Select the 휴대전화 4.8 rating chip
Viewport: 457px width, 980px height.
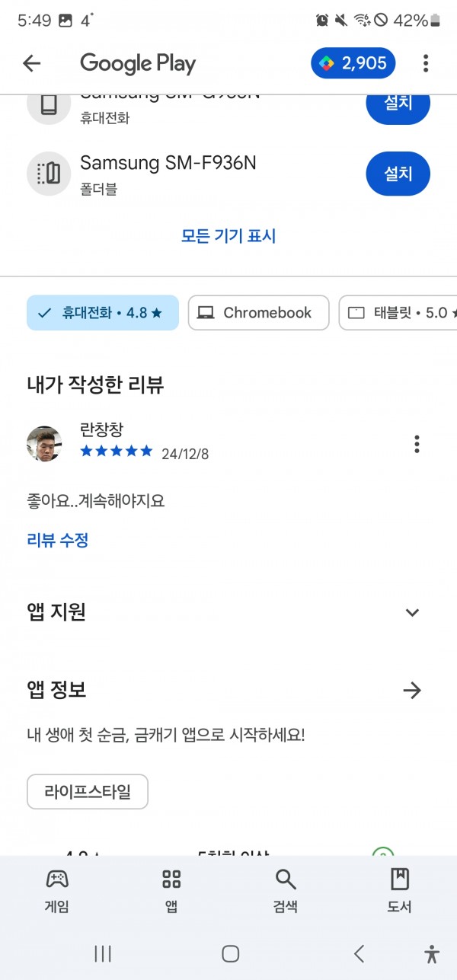(x=103, y=313)
